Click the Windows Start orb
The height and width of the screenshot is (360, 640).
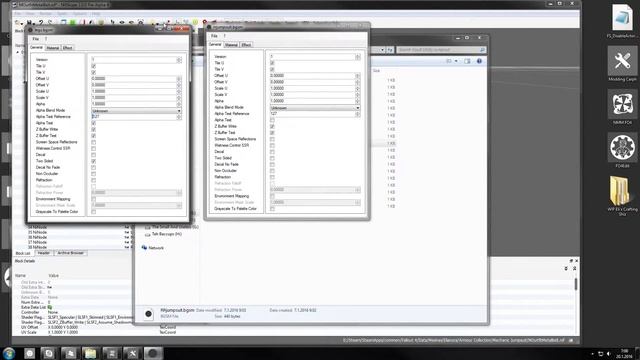(9, 353)
